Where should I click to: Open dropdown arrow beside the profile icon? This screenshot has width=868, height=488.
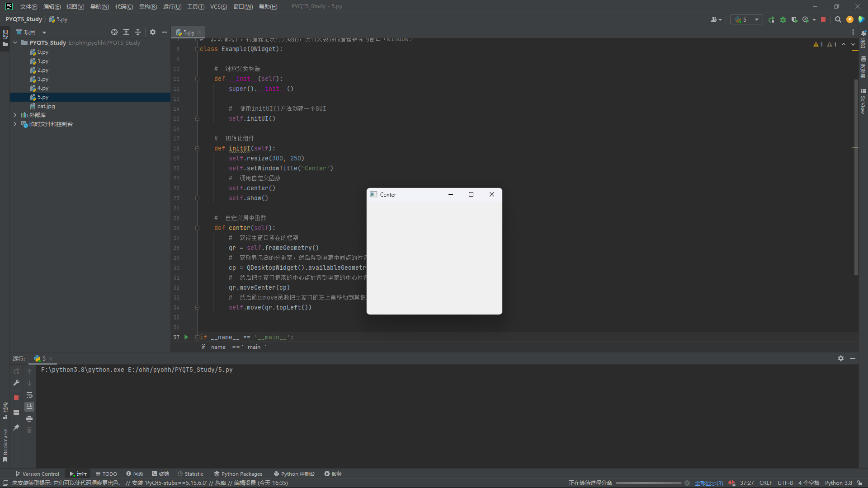[x=814, y=19]
